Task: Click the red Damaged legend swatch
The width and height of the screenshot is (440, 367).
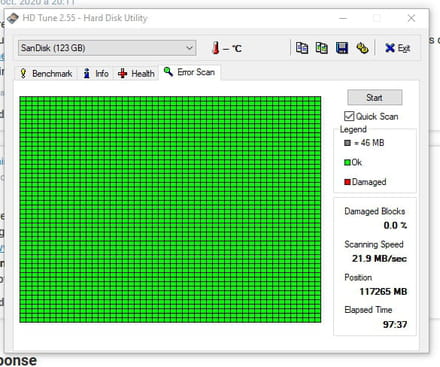Action: click(x=347, y=182)
